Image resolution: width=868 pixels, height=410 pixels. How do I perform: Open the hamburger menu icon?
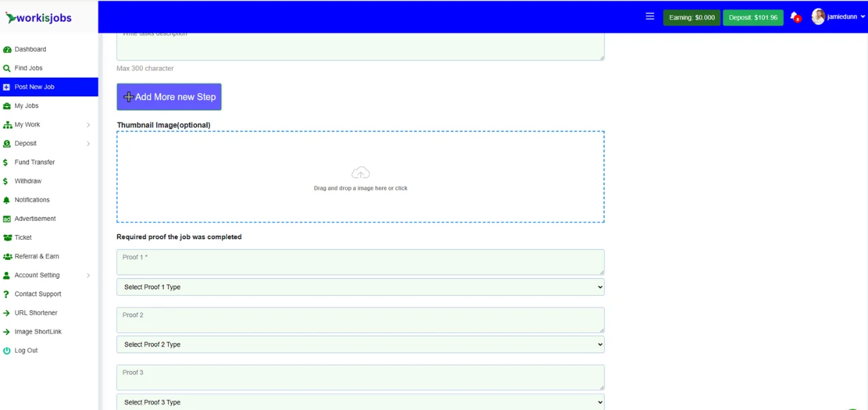pyautogui.click(x=650, y=17)
